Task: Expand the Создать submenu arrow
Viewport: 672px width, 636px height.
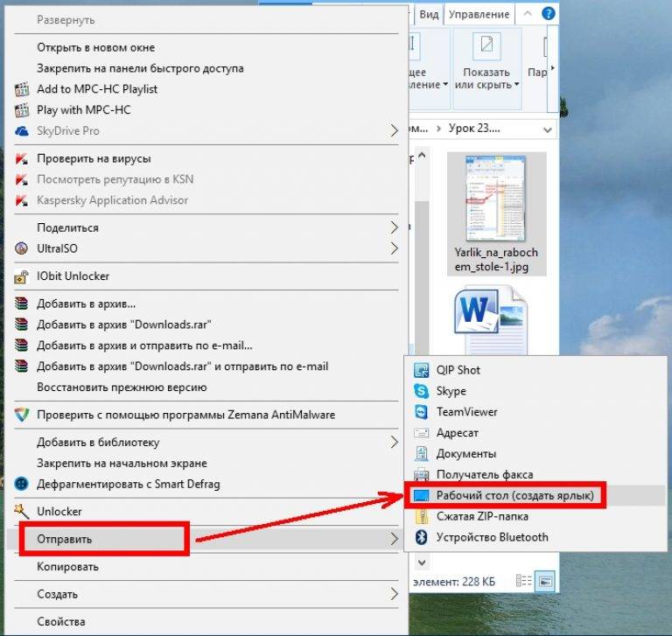Action: pyautogui.click(x=394, y=594)
